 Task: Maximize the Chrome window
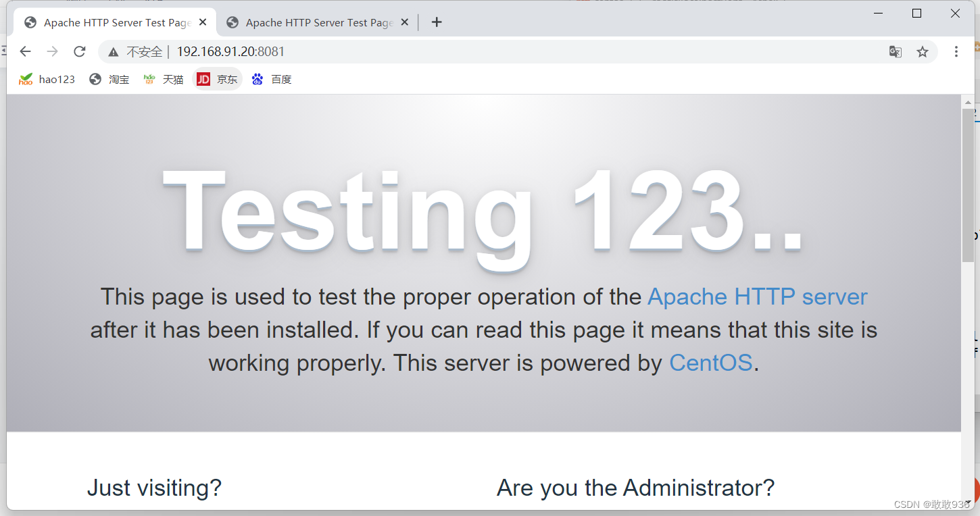click(x=917, y=14)
